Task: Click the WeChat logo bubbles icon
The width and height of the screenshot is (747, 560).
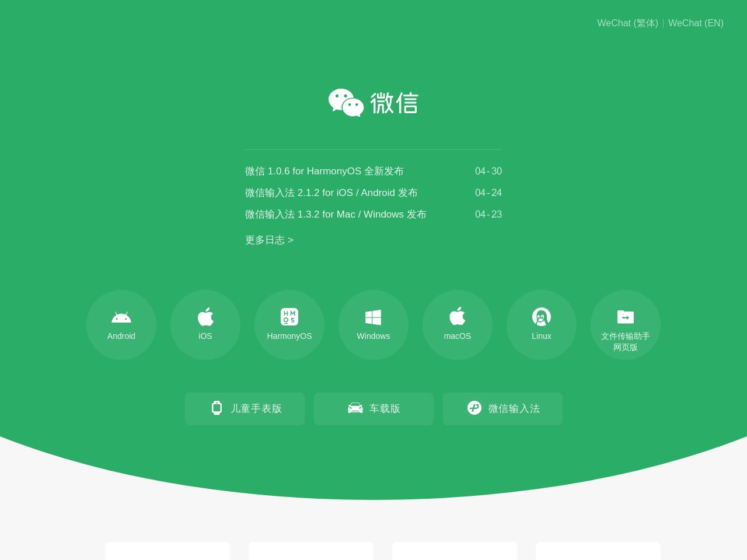Action: (346, 103)
